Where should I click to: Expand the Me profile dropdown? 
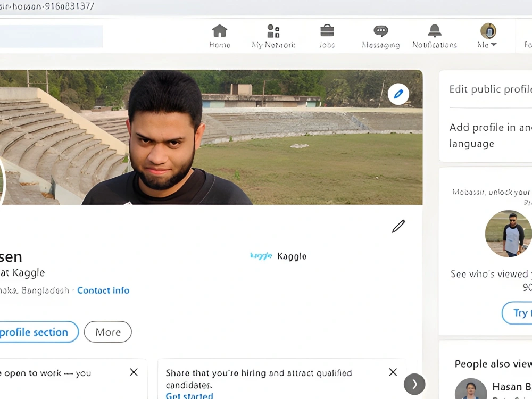click(487, 36)
